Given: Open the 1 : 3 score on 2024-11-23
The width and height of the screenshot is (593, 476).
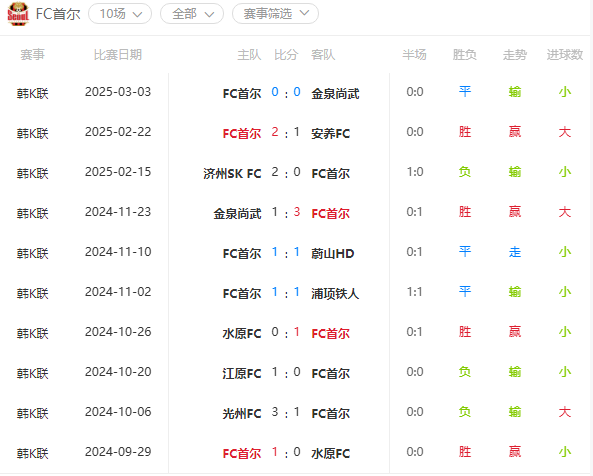Looking at the screenshot, I should pos(286,212).
